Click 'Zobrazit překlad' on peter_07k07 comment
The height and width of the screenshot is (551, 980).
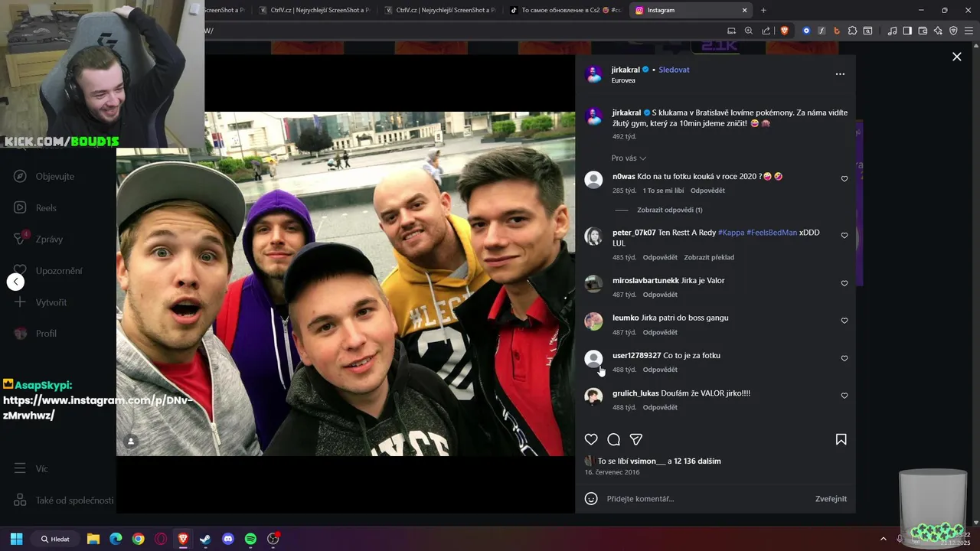click(x=709, y=257)
